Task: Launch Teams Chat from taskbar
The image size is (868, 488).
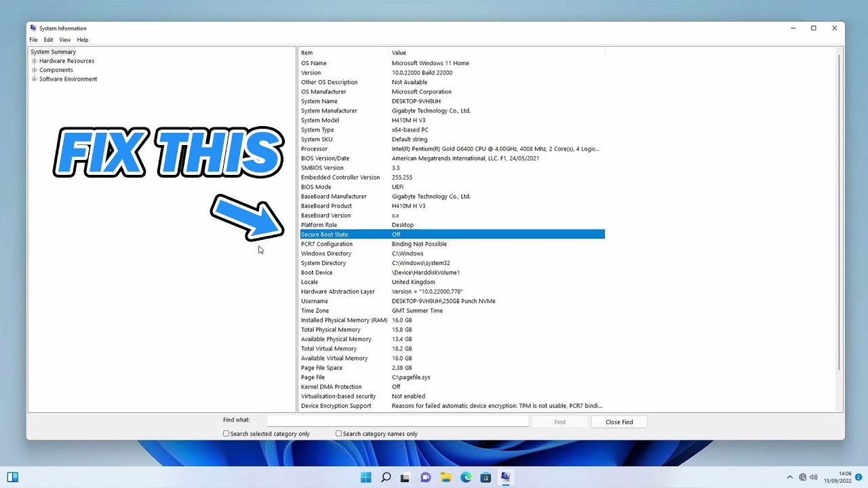Action: pos(426,477)
